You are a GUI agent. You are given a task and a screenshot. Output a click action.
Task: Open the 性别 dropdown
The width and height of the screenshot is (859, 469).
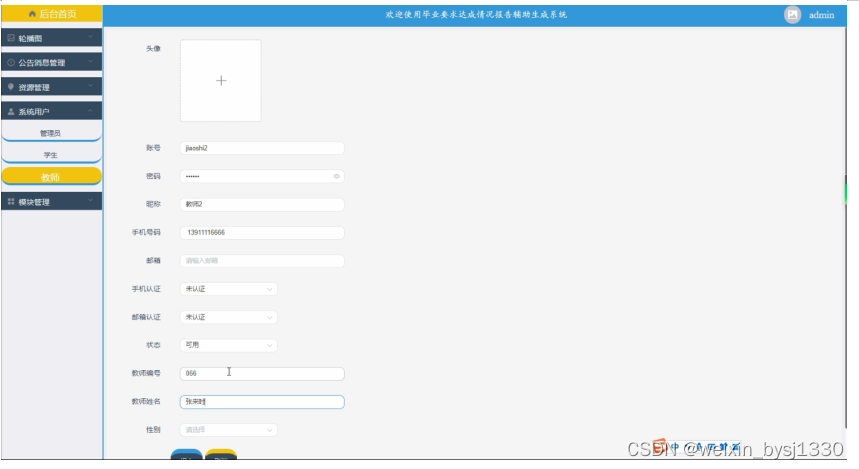point(228,430)
